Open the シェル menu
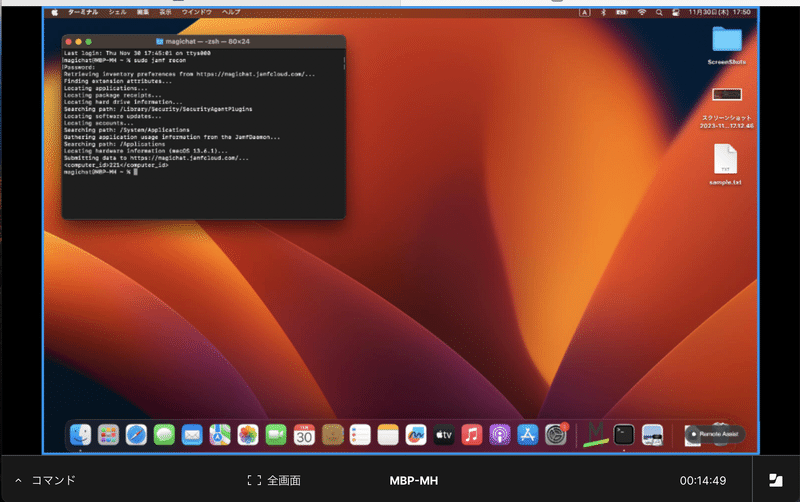 117,12
